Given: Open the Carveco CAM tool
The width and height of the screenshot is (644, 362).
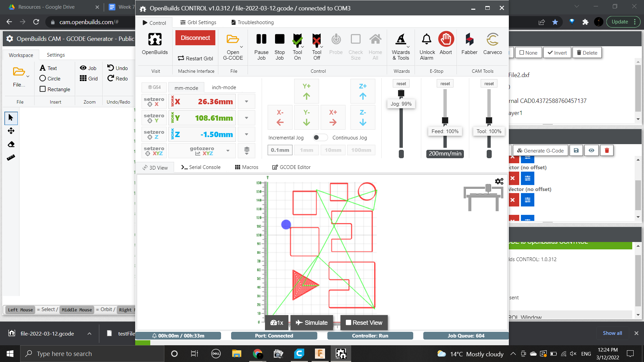Looking at the screenshot, I should tap(492, 44).
